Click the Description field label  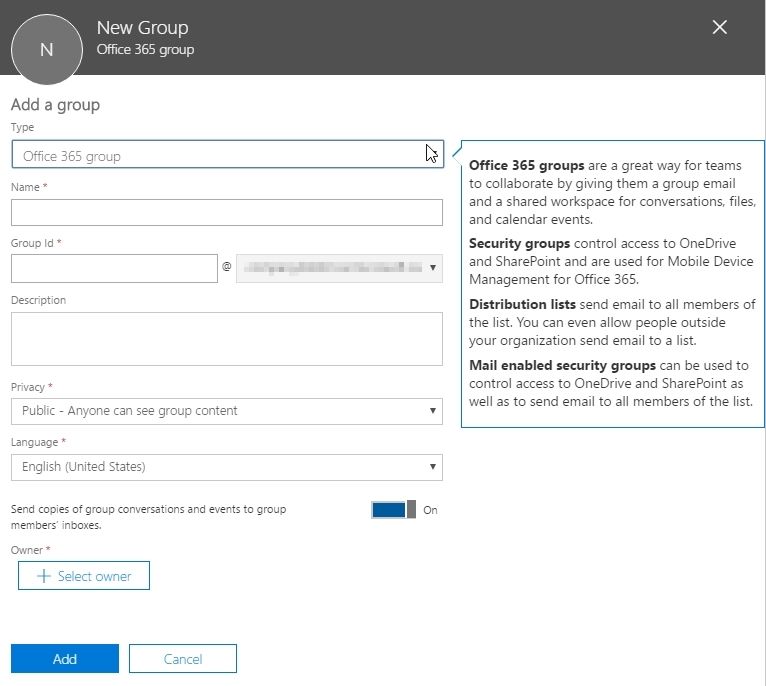click(38, 300)
